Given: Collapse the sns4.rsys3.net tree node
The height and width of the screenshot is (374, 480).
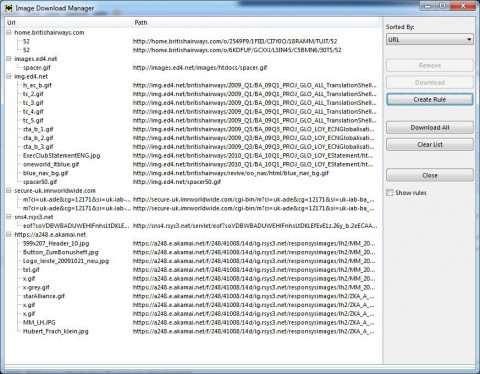Looking at the screenshot, I should coord(9,217).
